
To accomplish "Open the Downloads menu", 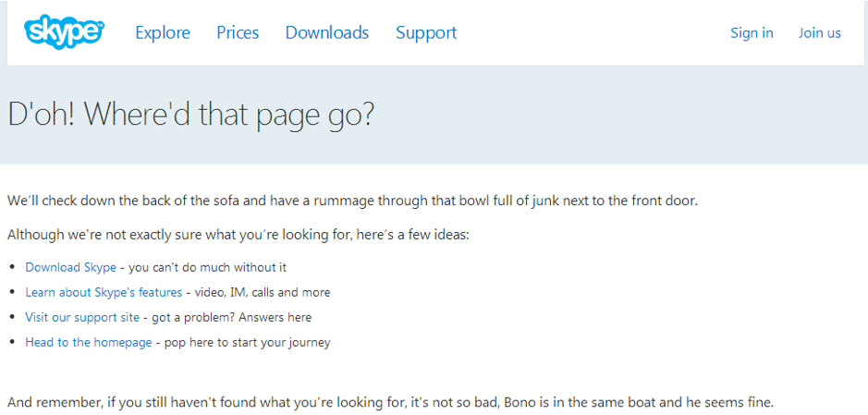I will pos(327,32).
